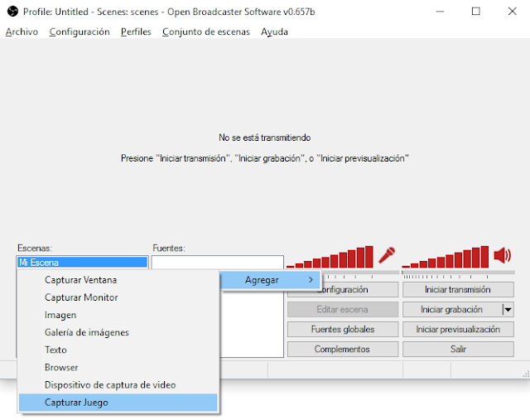The width and height of the screenshot is (530, 420).
Task: Click Iniciar grabación button
Action: 452,310
